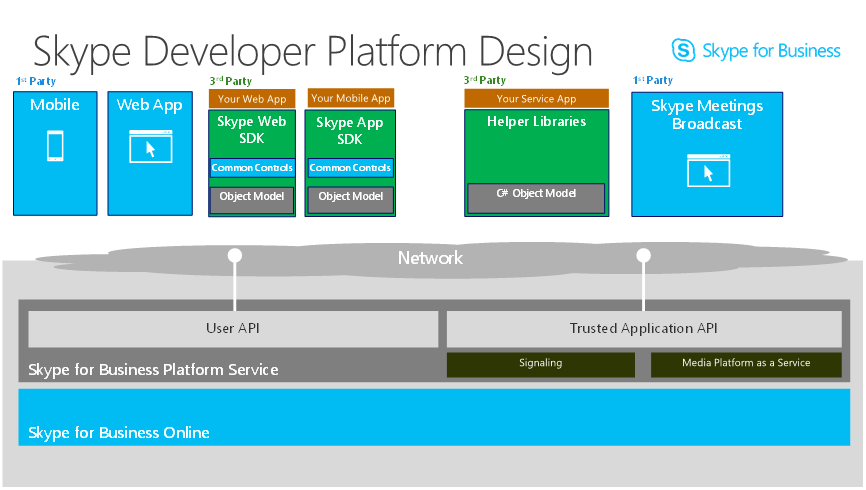Click the 3rd Party label above Your Service App
The width and height of the screenshot is (866, 490).
pos(485,80)
